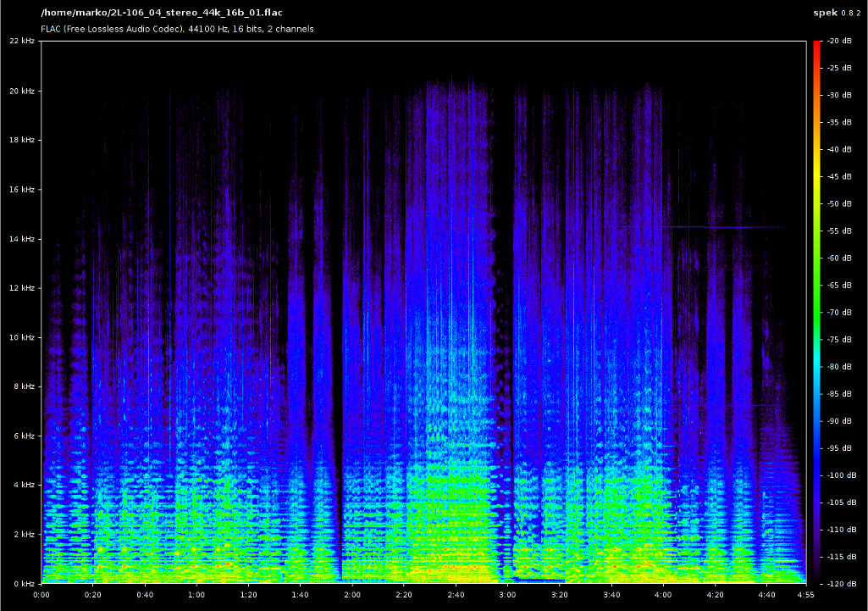Click the 4:00 time axis marker
The image size is (868, 611).
662,595
